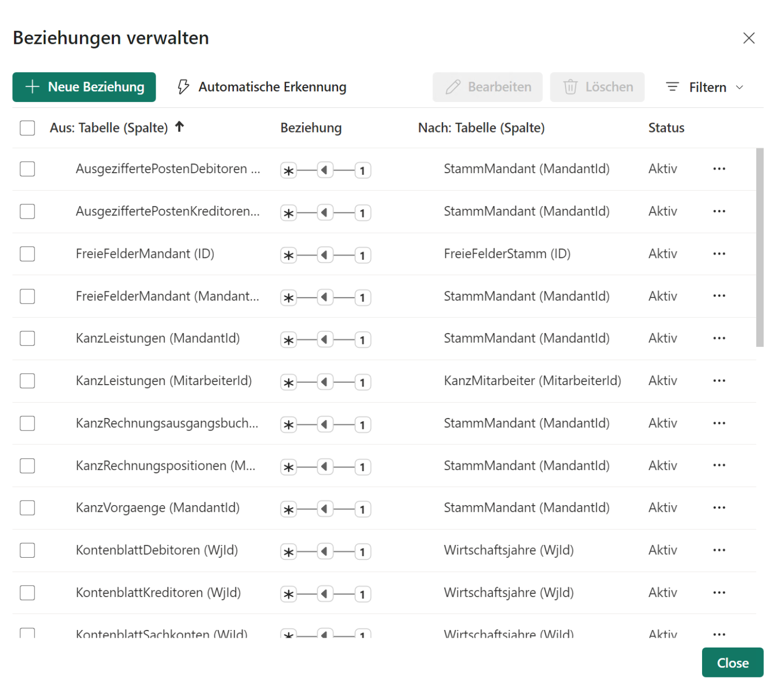The width and height of the screenshot is (784, 698).
Task: Check the KanzRechnungsausgangsbuch row checkbox
Action: pyautogui.click(x=27, y=423)
